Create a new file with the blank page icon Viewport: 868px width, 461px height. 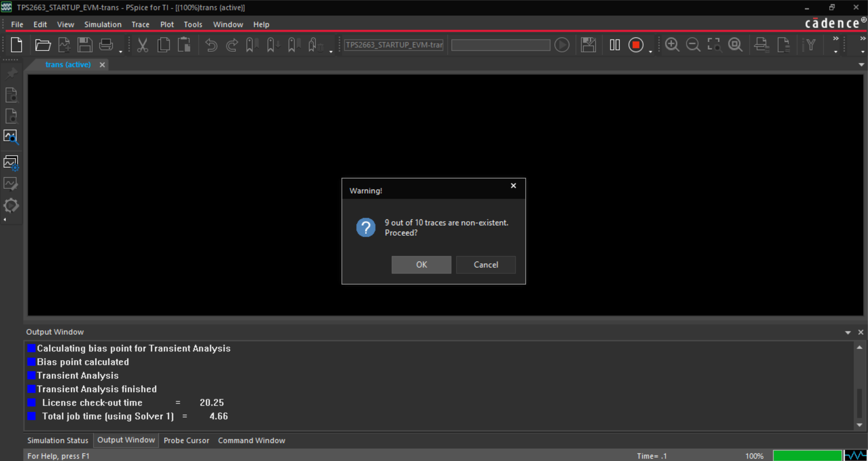pos(17,45)
